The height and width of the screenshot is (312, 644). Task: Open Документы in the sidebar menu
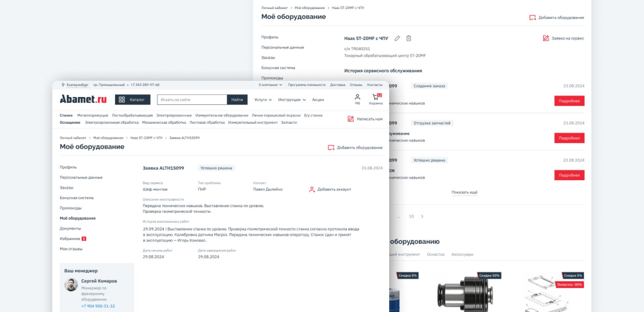(70, 228)
